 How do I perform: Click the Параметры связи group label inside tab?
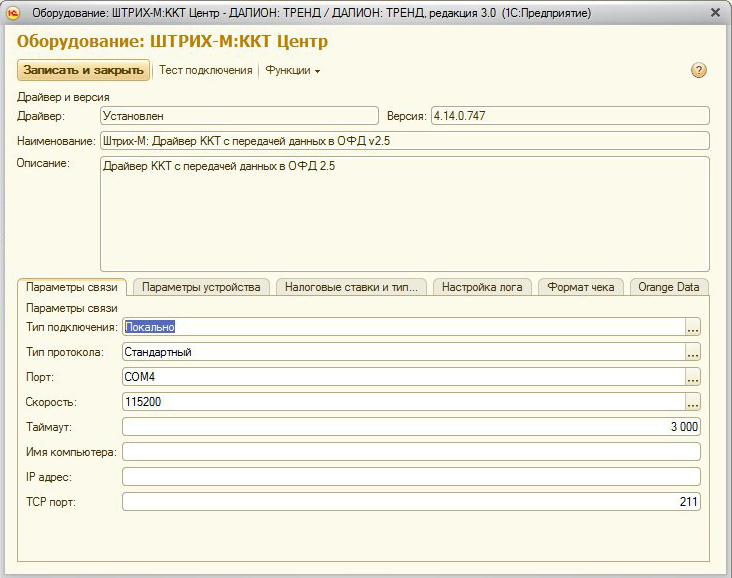tap(71, 308)
